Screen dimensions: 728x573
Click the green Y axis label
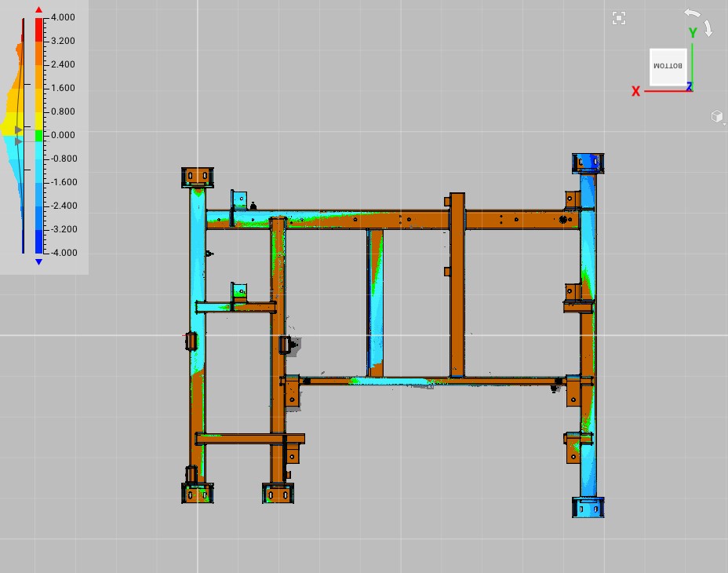[x=693, y=33]
